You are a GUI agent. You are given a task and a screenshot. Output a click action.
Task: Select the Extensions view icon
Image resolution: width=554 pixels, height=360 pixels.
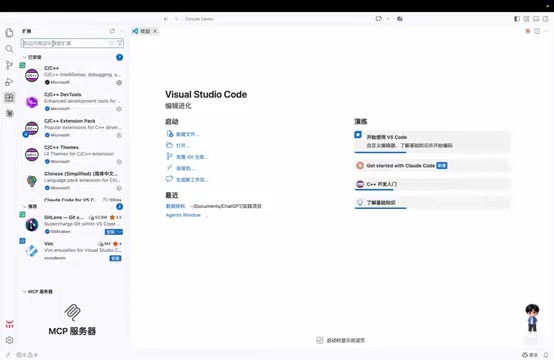[x=10, y=98]
